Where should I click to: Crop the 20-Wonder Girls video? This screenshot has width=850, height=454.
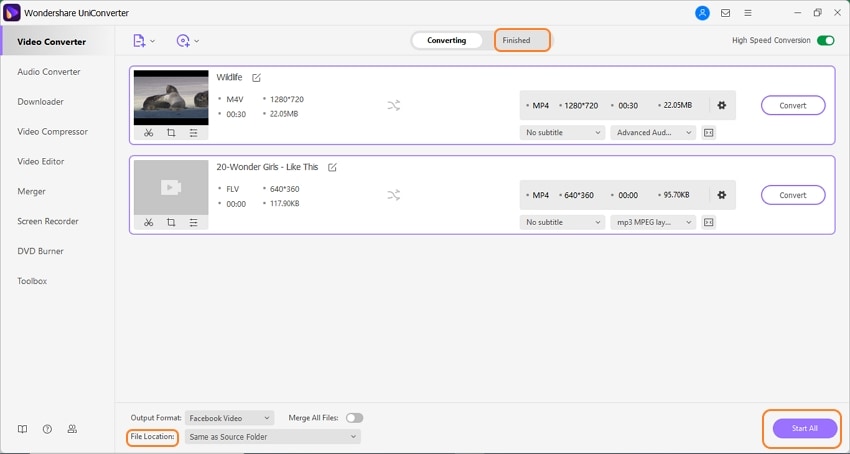171,222
